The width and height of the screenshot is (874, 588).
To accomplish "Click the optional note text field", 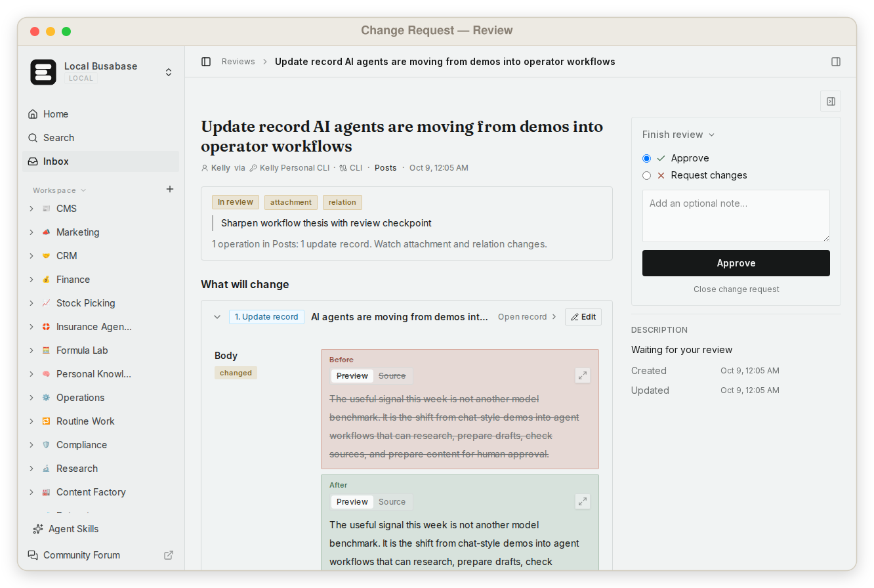I will 736,216.
